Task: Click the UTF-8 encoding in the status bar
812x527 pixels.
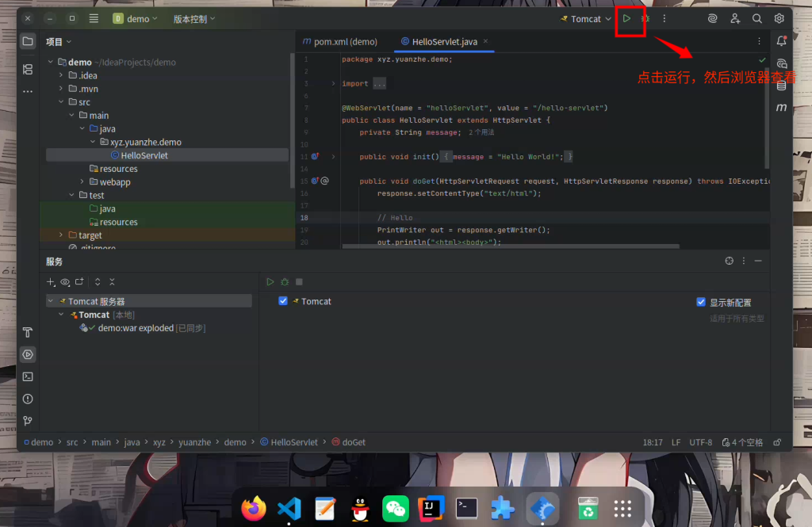Action: point(701,442)
